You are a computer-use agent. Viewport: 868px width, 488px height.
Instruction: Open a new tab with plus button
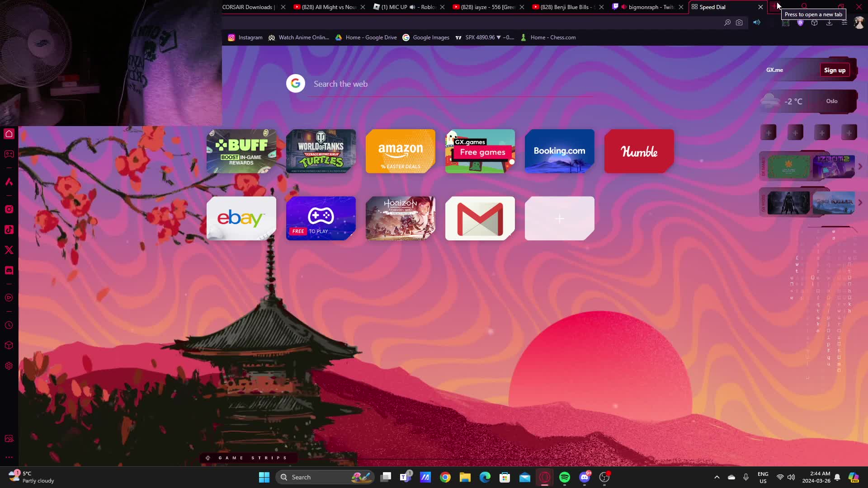click(774, 6)
